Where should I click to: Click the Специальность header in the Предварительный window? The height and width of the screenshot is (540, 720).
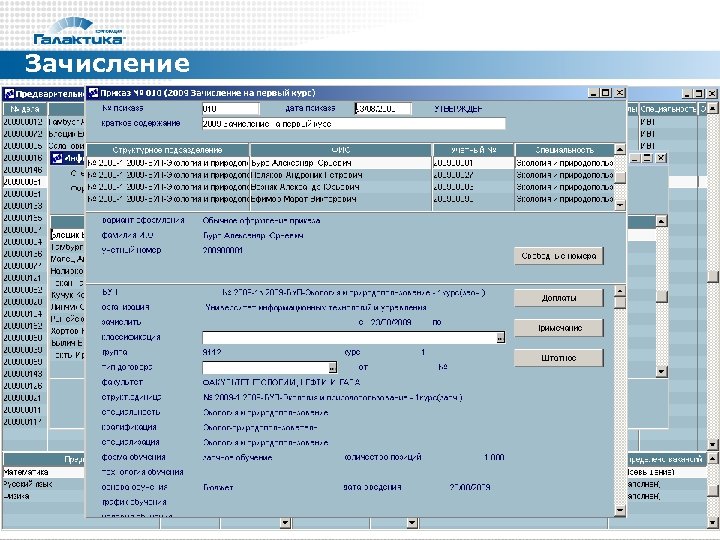tap(668, 109)
